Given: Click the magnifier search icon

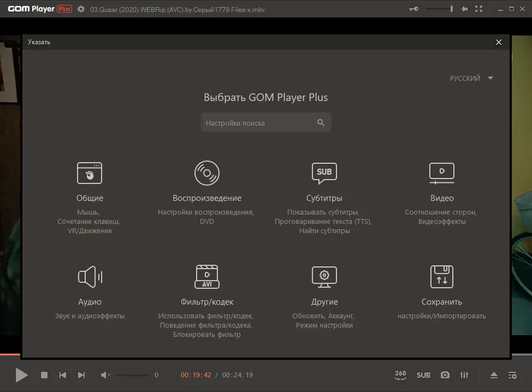Looking at the screenshot, I should click(321, 122).
